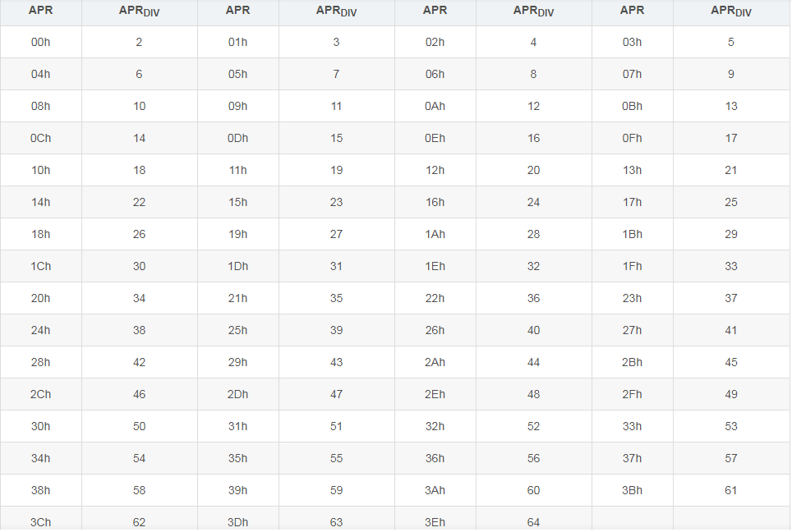Click the cell reading 1Ah
Image resolution: width=792 pixels, height=532 pixels.
435,234
